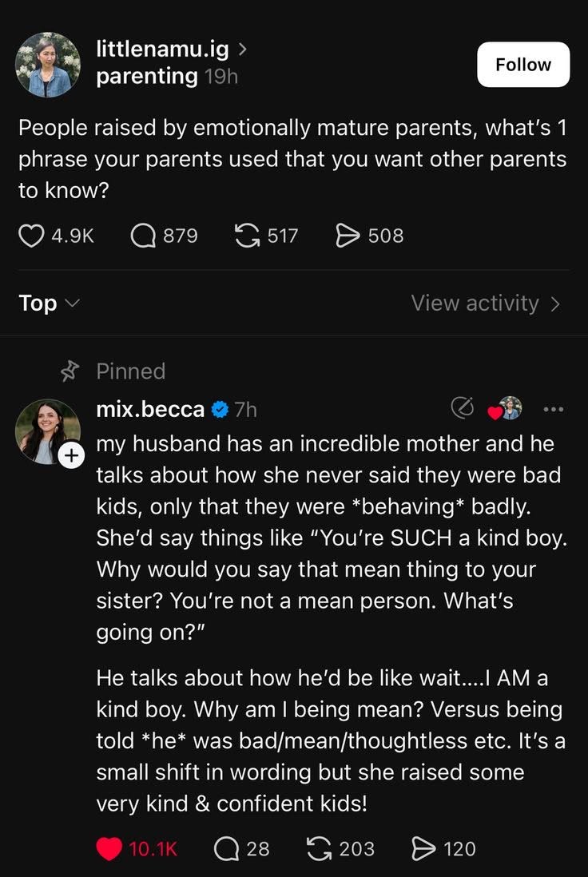
Task: Open mix.becca's profile via the username
Action: click(149, 409)
